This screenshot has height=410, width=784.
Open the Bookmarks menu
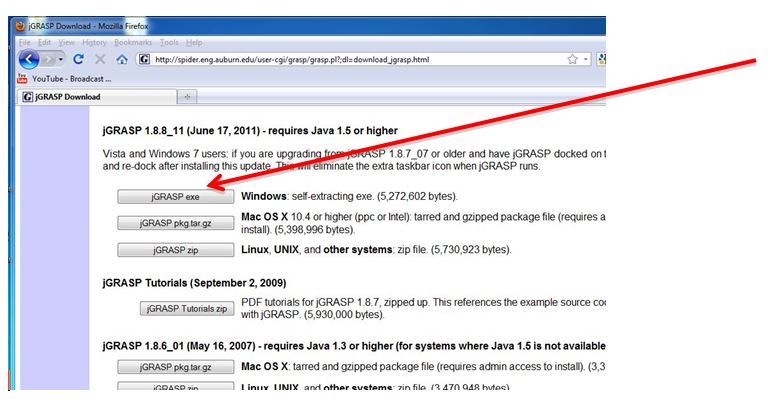pyautogui.click(x=133, y=42)
